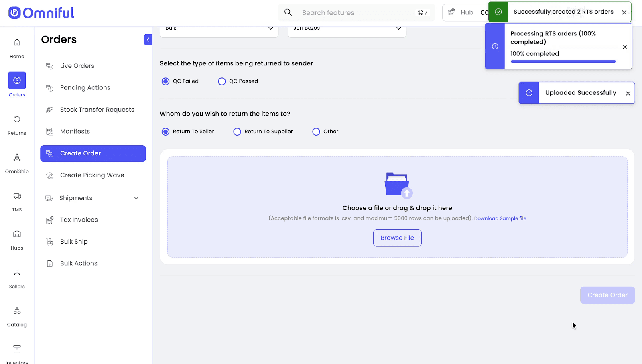This screenshot has width=642, height=364.
Task: Choose Return To Supplier option
Action: tap(237, 132)
